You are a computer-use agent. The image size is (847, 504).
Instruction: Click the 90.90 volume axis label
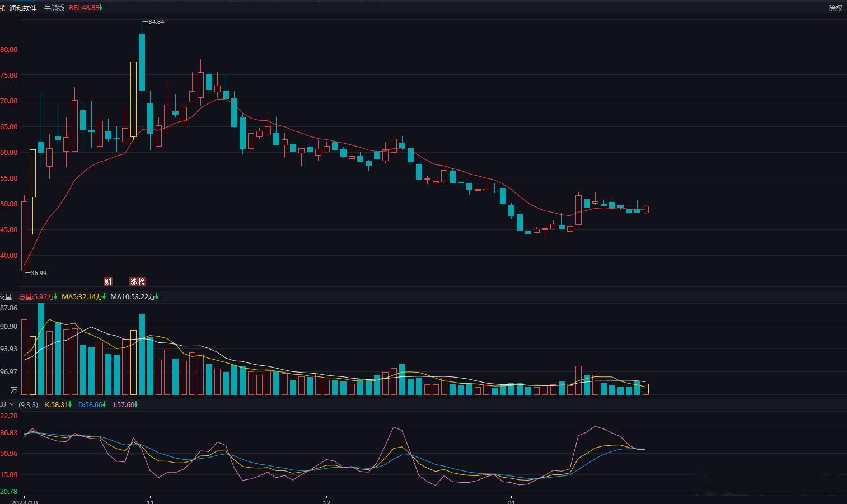[9, 326]
